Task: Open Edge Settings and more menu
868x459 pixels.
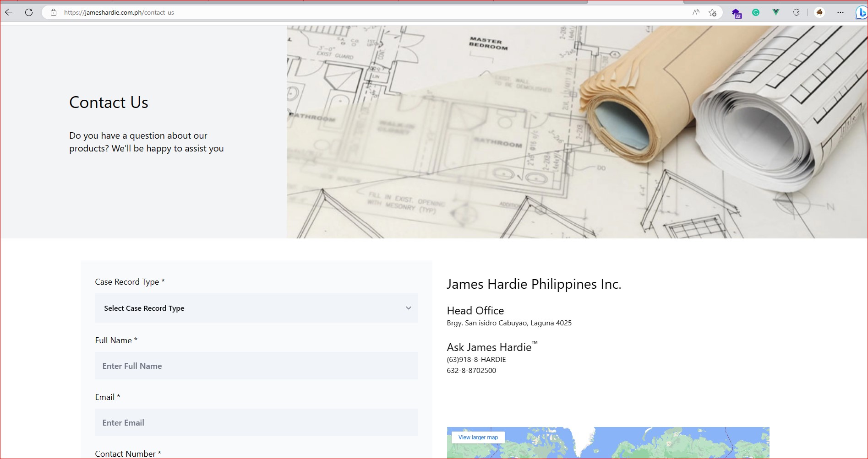Action: [x=840, y=12]
